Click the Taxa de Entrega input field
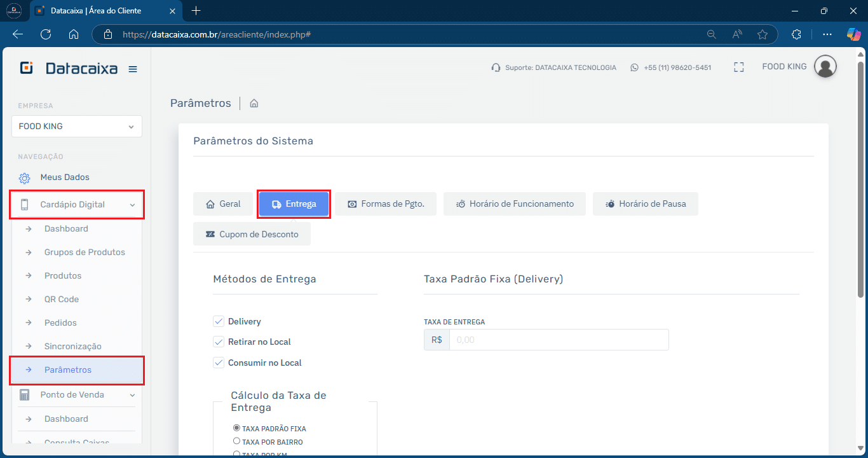This screenshot has height=458, width=868. click(558, 340)
